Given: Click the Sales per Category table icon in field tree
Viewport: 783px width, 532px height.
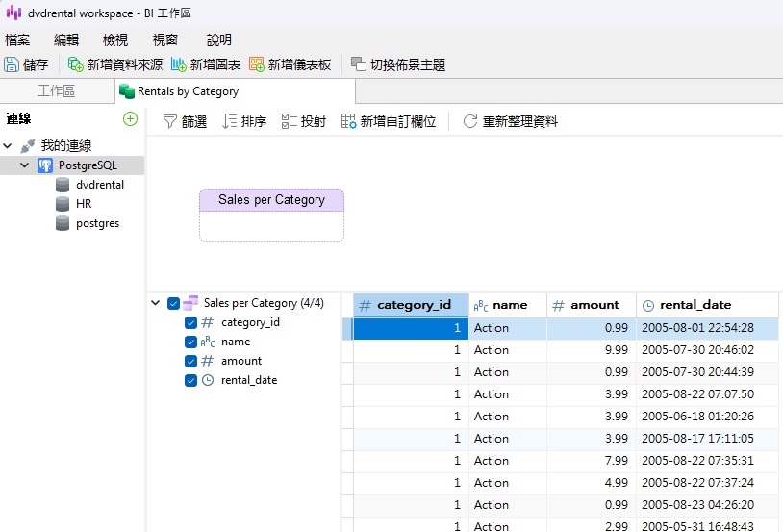Looking at the screenshot, I should pos(190,303).
